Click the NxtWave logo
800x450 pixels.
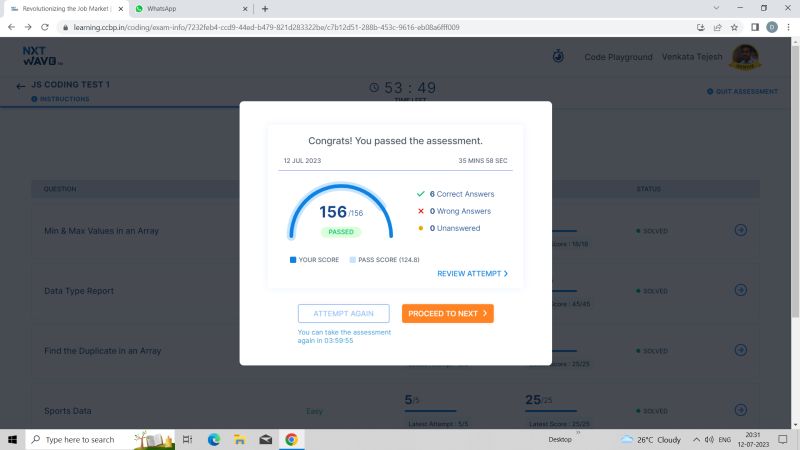(x=42, y=56)
